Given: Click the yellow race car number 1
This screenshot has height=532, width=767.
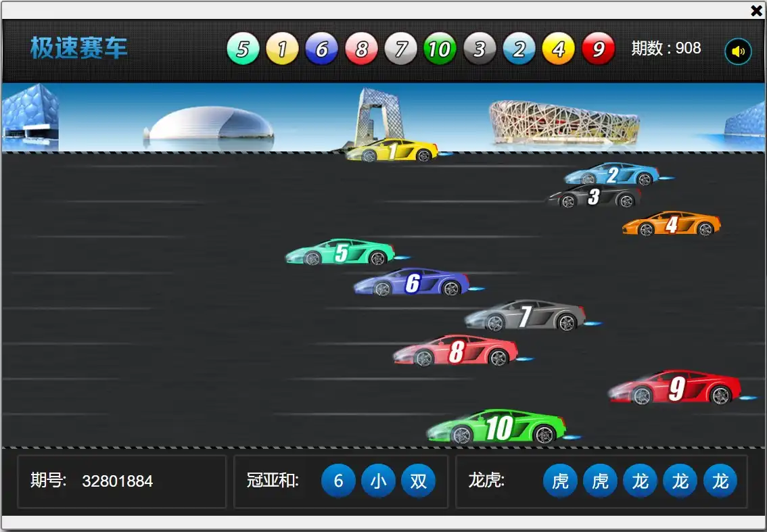Looking at the screenshot, I should click(392, 151).
